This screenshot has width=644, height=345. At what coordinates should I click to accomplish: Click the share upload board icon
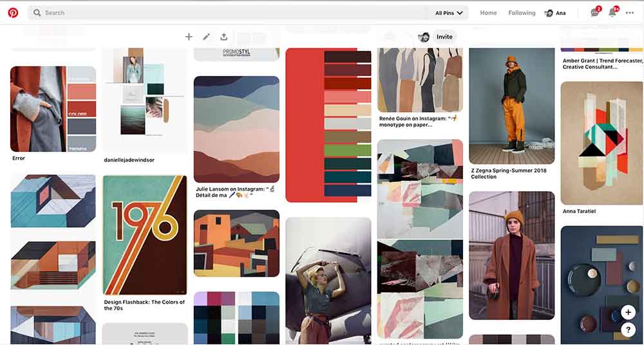[x=224, y=37]
